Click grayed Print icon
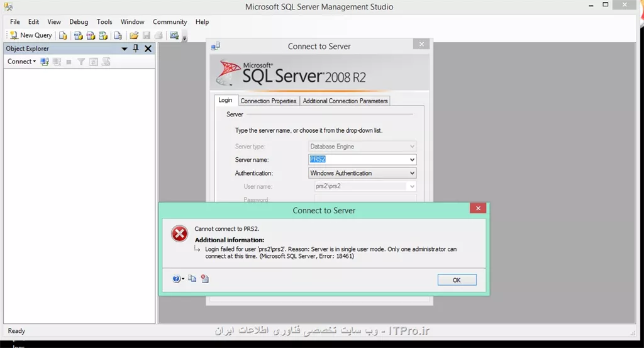The width and height of the screenshot is (644, 348). [158, 36]
